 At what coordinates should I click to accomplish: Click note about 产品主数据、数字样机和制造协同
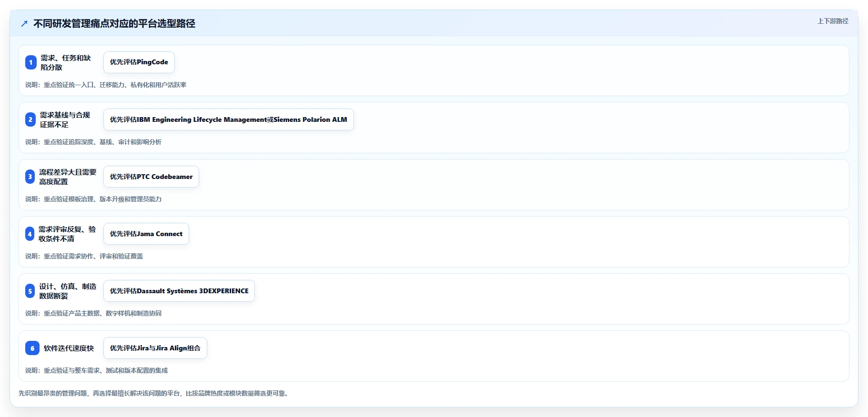(x=93, y=313)
